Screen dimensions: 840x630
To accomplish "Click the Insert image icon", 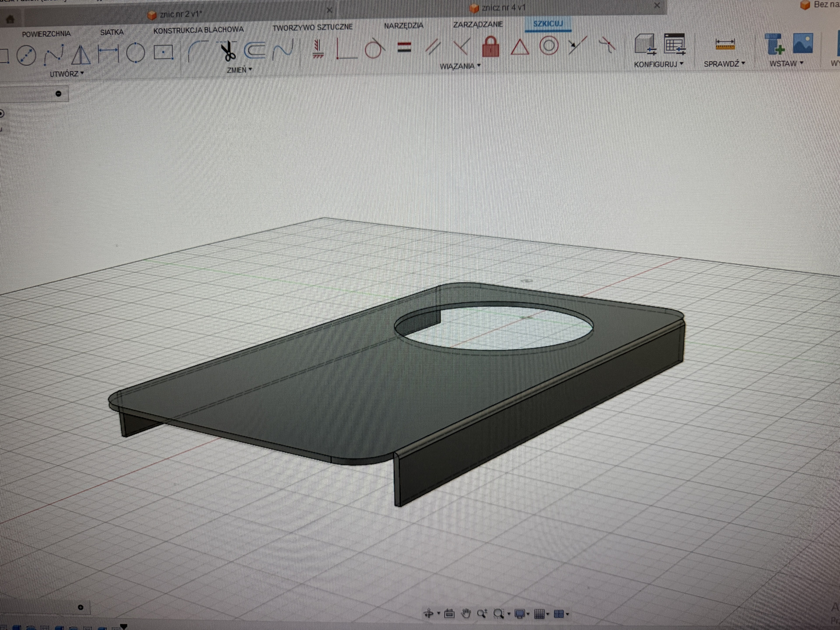I will (x=803, y=43).
